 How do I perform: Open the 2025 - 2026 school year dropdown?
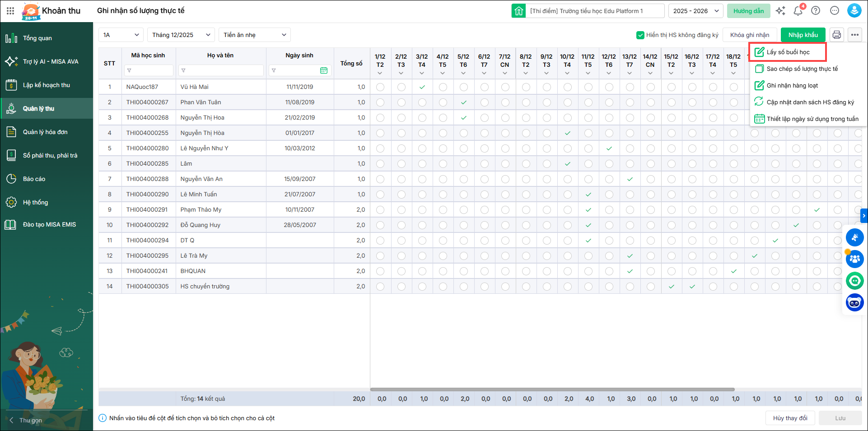coord(695,11)
